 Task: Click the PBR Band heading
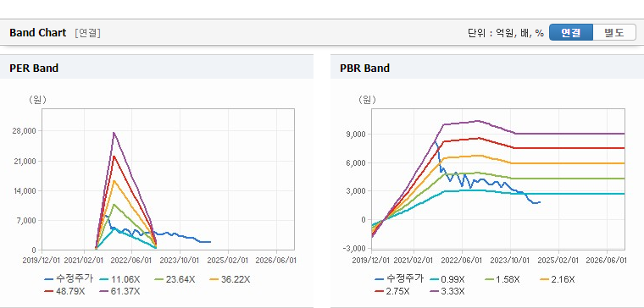pos(364,68)
